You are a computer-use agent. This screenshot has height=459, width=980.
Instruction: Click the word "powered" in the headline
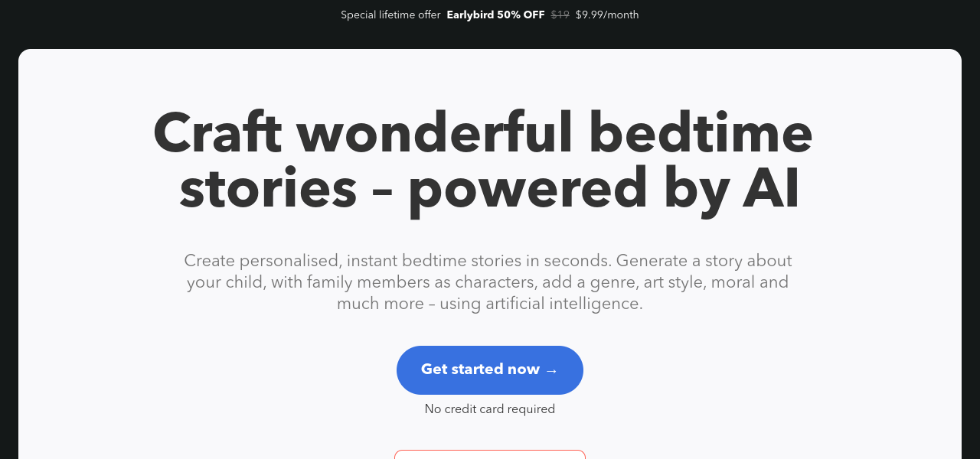(x=528, y=188)
